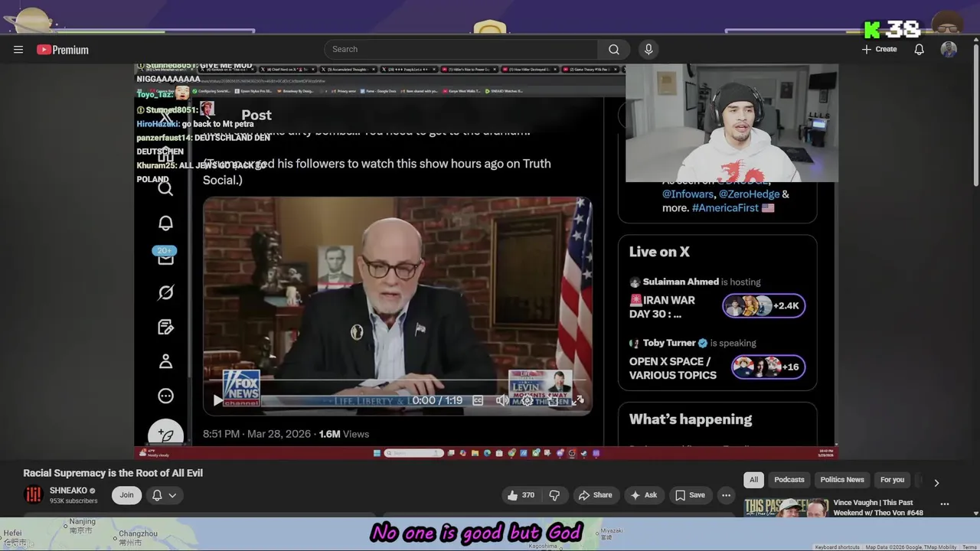980x551 pixels.
Task: Click the 1.6M Views count
Action: [x=344, y=434]
